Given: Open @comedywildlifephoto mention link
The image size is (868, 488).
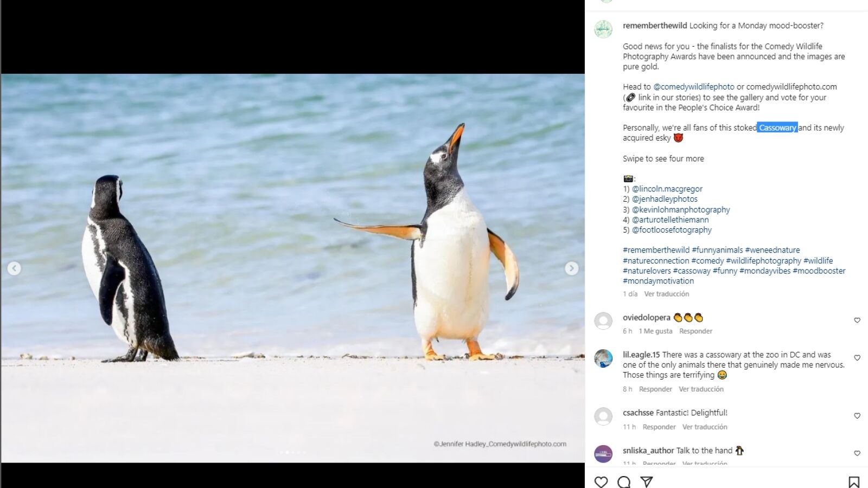Looking at the screenshot, I should (693, 87).
